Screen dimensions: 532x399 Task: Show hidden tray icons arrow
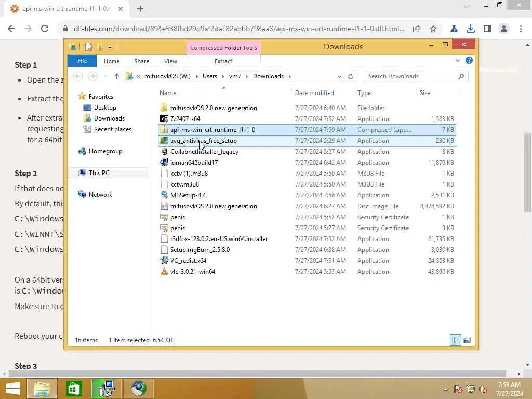click(x=445, y=389)
